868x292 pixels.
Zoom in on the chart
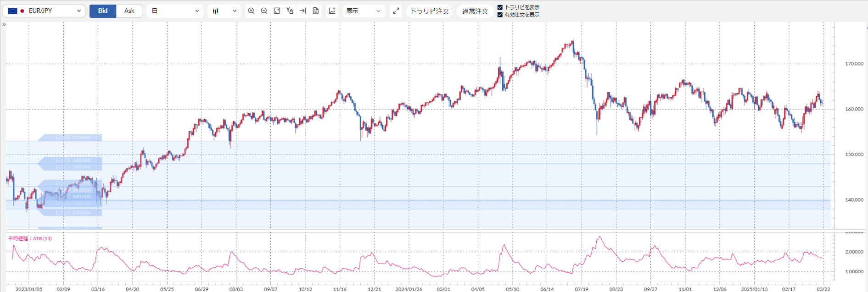point(251,11)
